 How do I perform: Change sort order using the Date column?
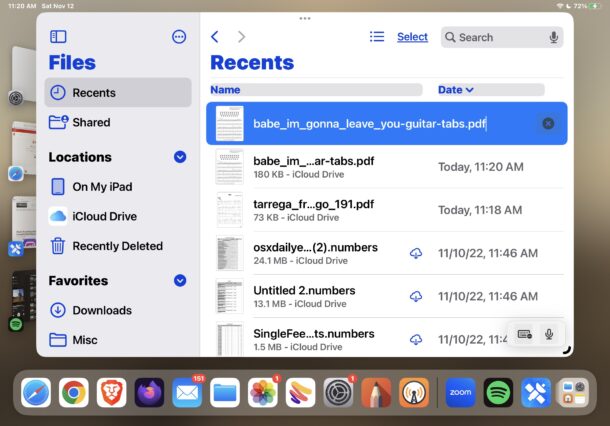pyautogui.click(x=456, y=90)
